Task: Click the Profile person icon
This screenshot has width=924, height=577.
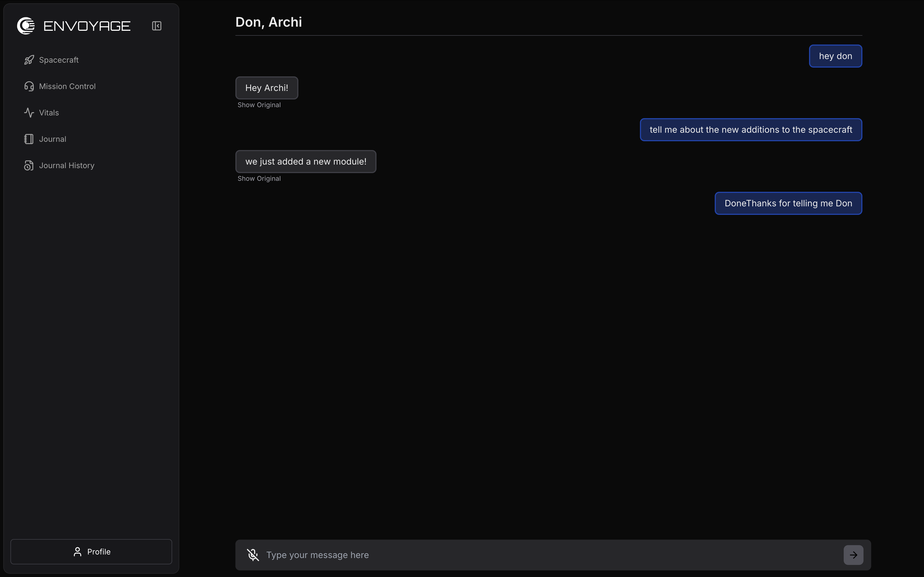Action: [78, 551]
